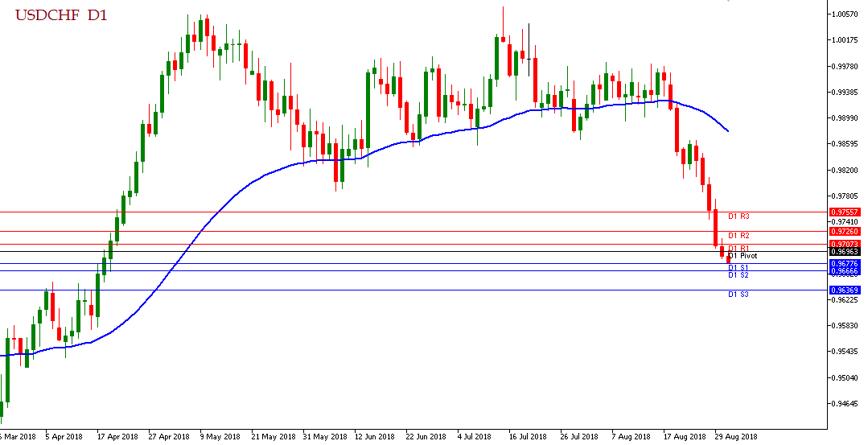Click the blue 0.96369 price tag
This screenshot has height=445, width=868.
coord(844,290)
